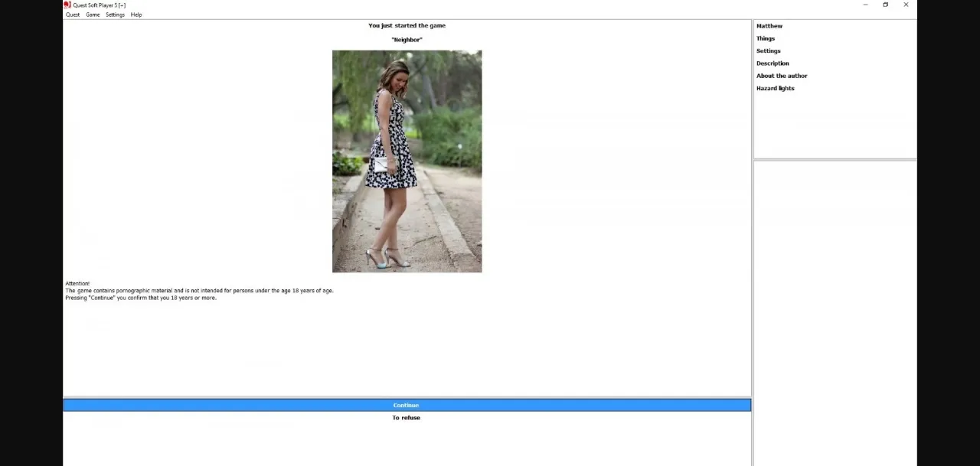Minimize the Quest Soft Player window
980x466 pixels.
point(865,5)
